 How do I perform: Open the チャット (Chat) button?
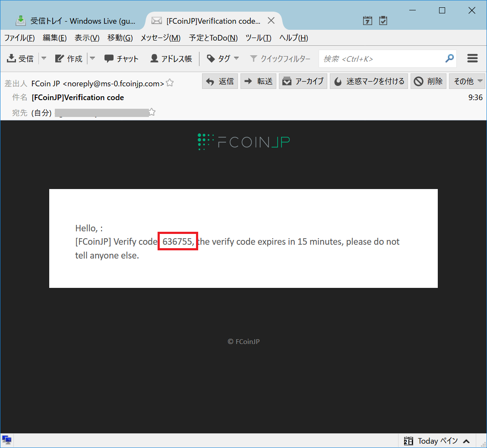pyautogui.click(x=121, y=58)
